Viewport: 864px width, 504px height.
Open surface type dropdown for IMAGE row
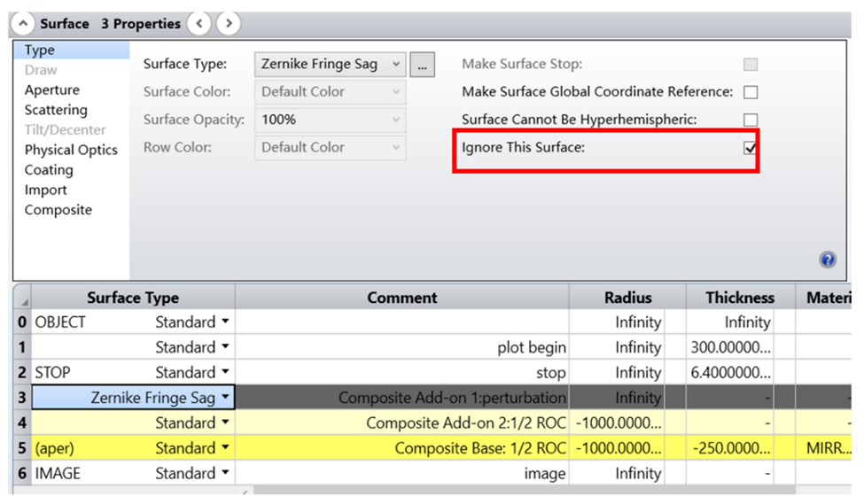(x=225, y=473)
